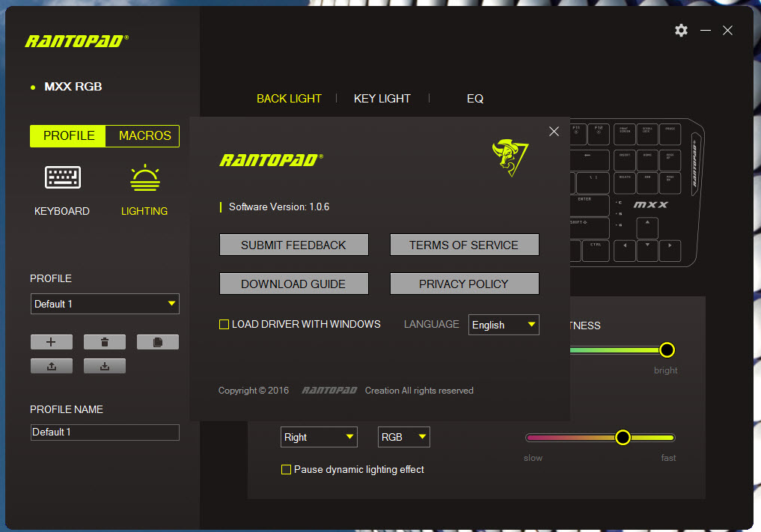Click TERMS OF SERVICE button
This screenshot has width=761, height=532.
coord(465,245)
